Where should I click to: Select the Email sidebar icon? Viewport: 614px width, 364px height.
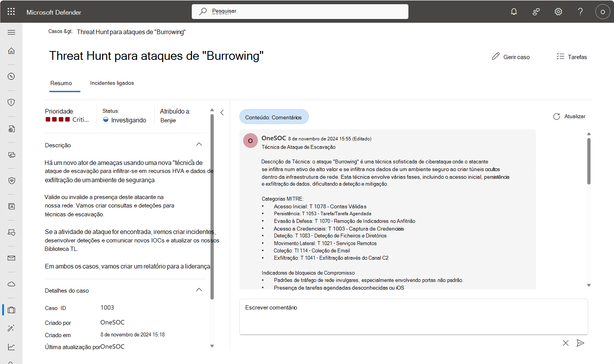pos(11,258)
